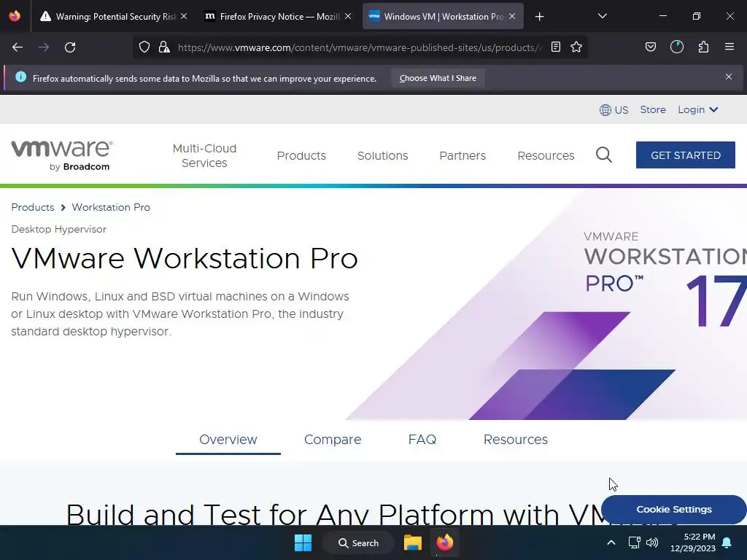
Task: Expand the Login dropdown
Action: click(697, 109)
